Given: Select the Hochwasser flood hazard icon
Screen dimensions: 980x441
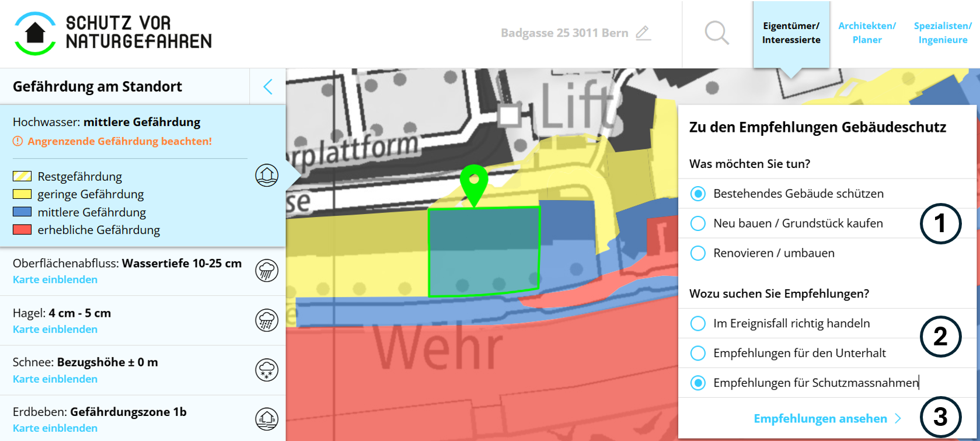Looking at the screenshot, I should pos(267,175).
